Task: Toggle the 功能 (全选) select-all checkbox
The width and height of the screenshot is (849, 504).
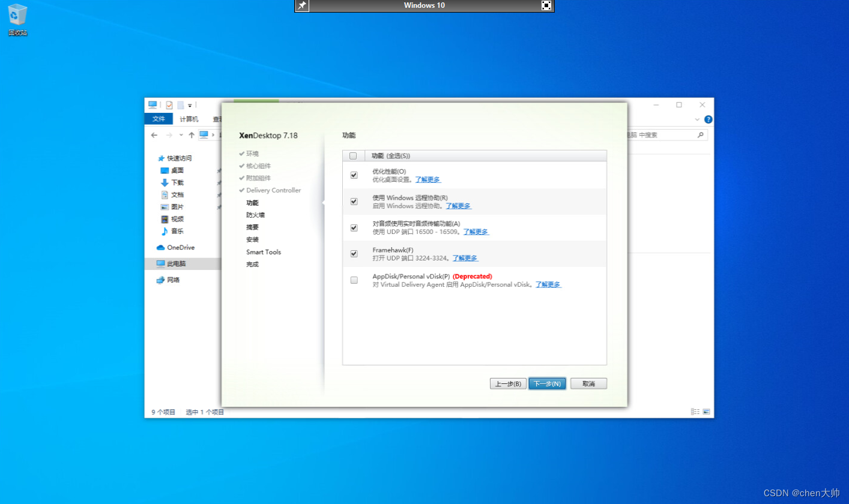Action: [353, 156]
